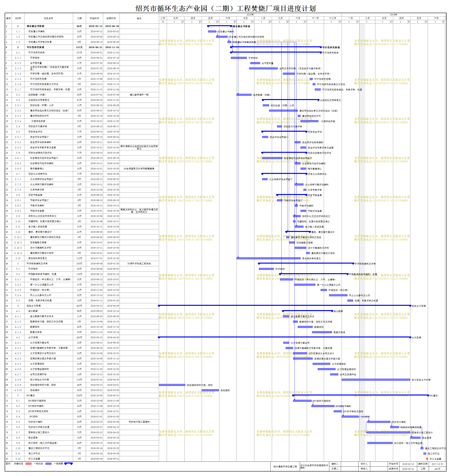
Task: Select the 2019年 year header in the timeline
Action: click(x=394, y=15)
